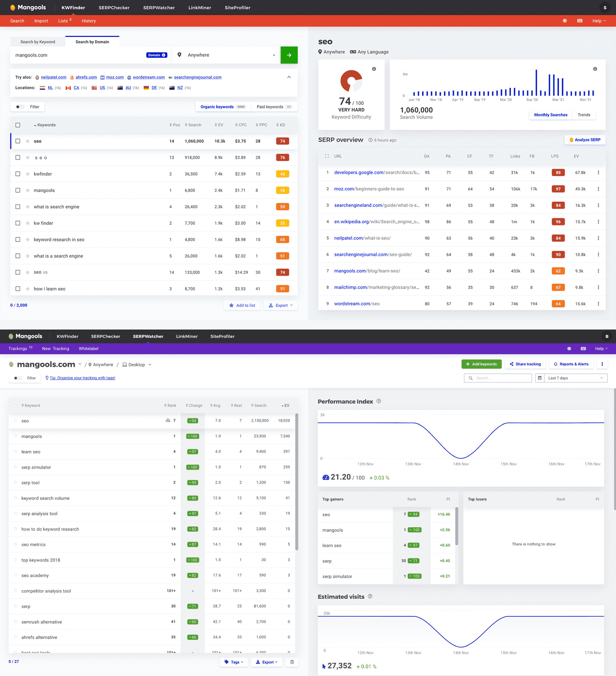Expand the SERP overview table fullscreen icon
Viewport: 616px width, 676px height.
click(x=327, y=156)
